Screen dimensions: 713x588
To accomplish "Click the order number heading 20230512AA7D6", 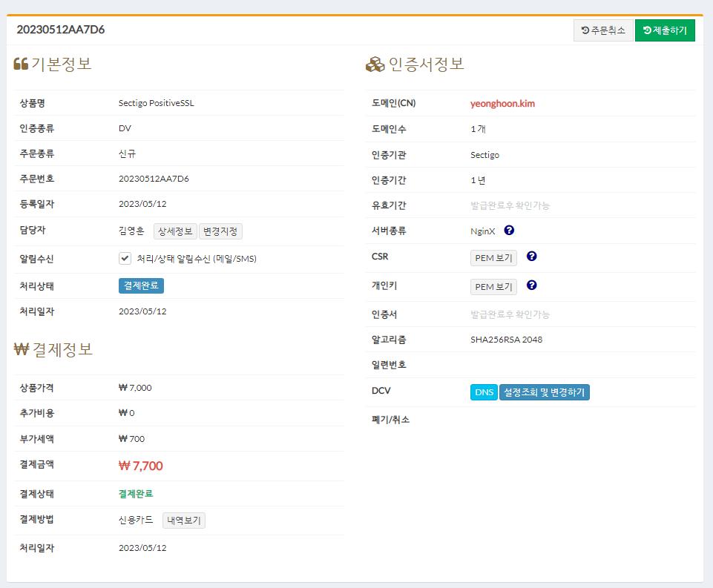I will (x=61, y=30).
